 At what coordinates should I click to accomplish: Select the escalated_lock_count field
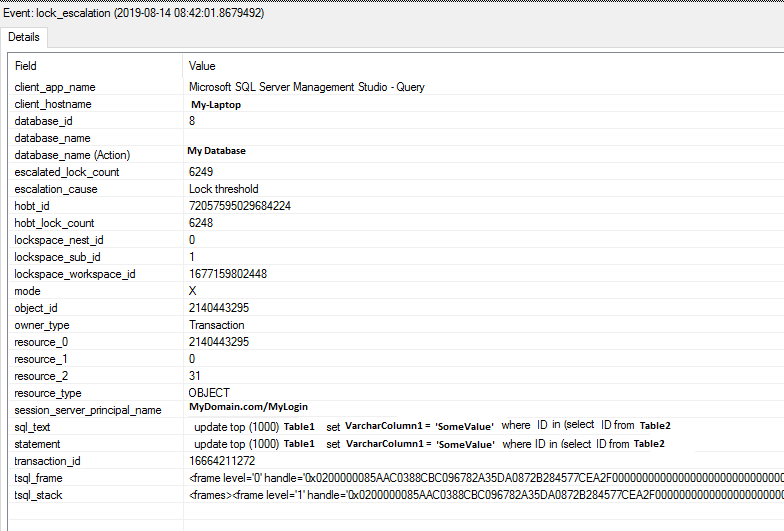67,172
